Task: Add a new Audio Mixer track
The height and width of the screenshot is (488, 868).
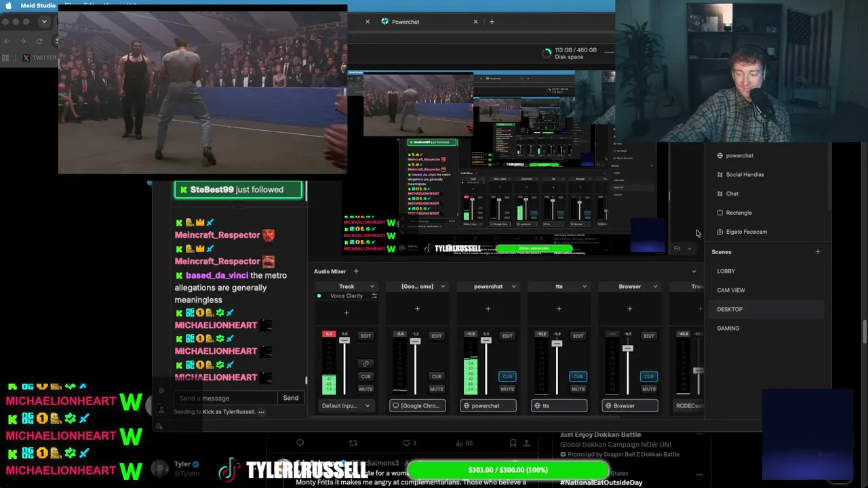Action: pyautogui.click(x=355, y=271)
